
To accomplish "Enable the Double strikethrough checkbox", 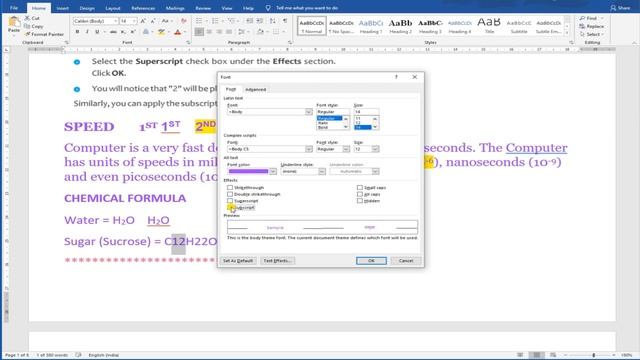I will 230,194.
